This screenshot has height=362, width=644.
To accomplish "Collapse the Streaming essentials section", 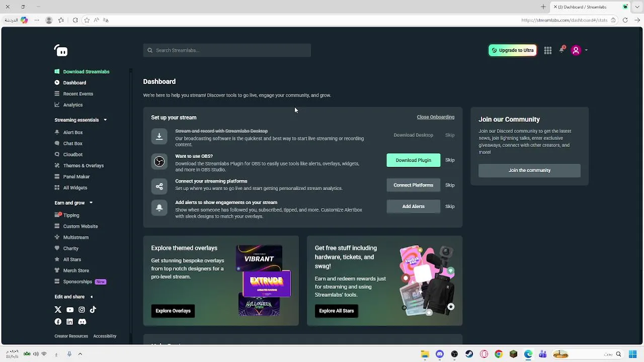I will (x=105, y=120).
